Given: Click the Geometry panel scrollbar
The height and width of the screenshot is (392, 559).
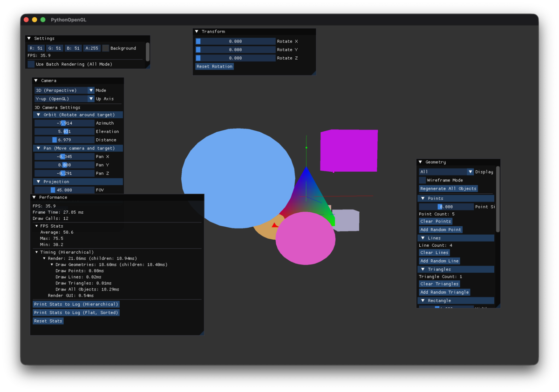Looking at the screenshot, I should pyautogui.click(x=498, y=199).
